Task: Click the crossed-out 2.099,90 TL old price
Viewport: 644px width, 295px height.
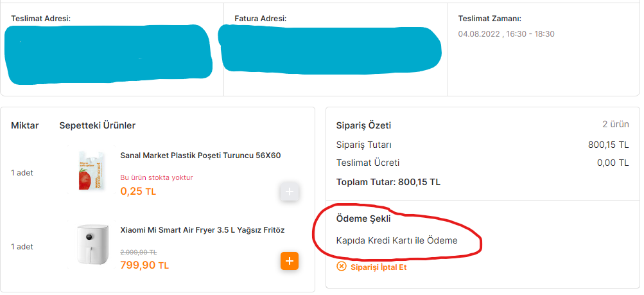Action: pyautogui.click(x=139, y=253)
